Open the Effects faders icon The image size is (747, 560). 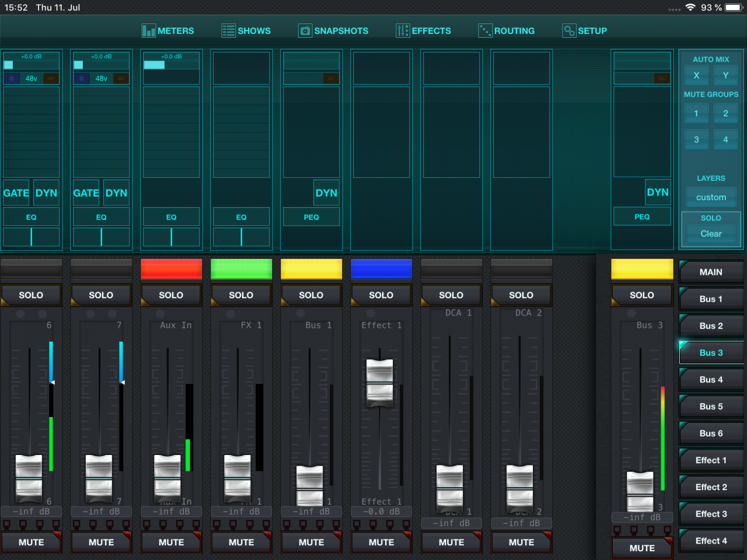pos(403,31)
